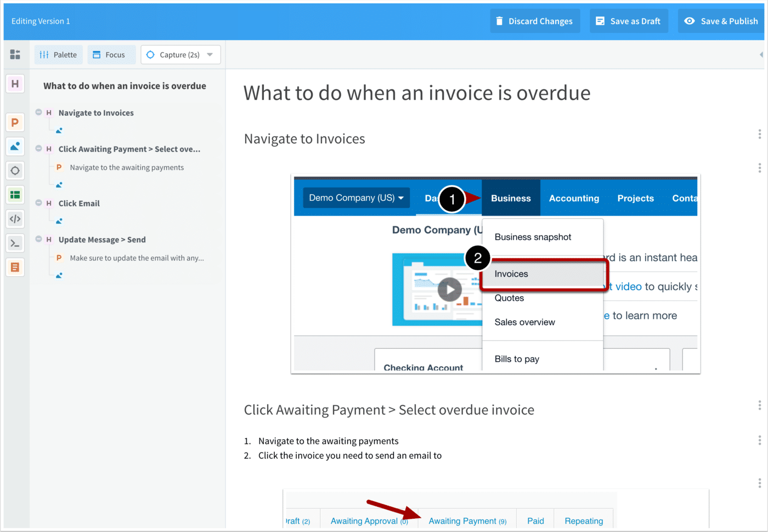Select the Paragraph block icon

click(x=15, y=122)
